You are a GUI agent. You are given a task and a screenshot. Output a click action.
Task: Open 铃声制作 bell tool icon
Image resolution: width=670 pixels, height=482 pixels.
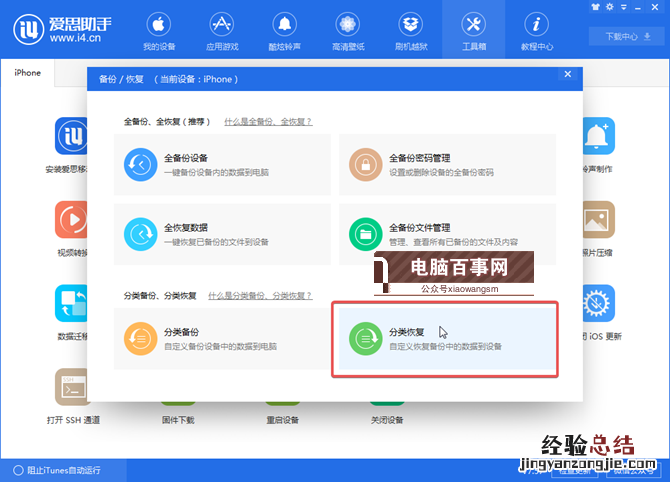[599, 136]
